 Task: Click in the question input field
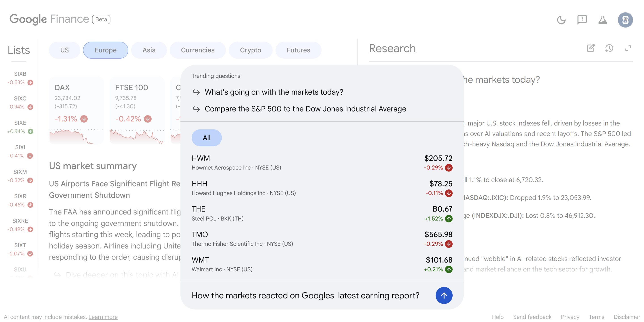305,295
